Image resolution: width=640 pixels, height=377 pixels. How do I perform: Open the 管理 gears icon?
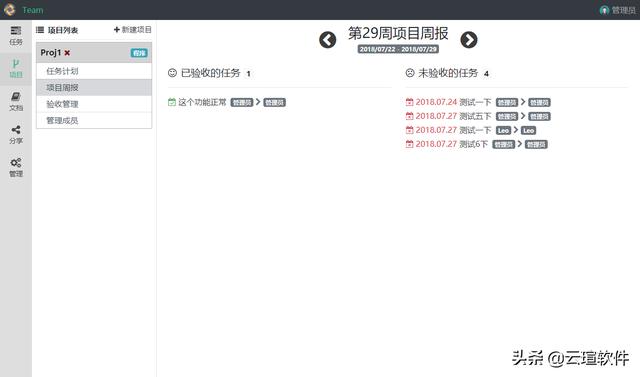(16, 168)
